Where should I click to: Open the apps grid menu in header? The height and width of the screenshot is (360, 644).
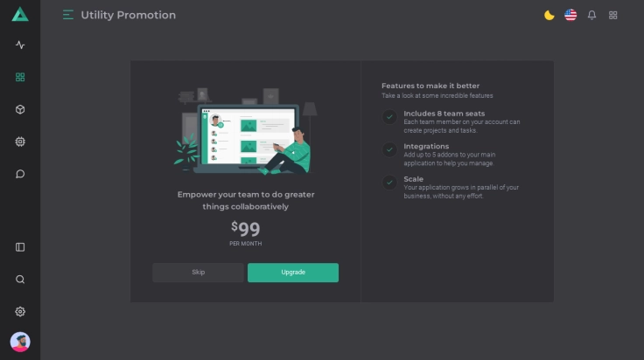pos(613,15)
